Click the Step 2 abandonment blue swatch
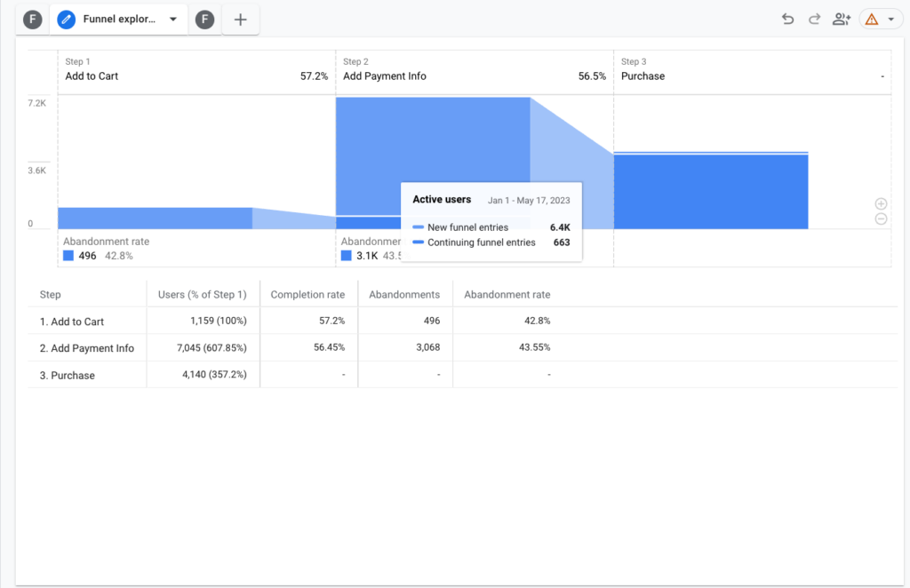Image resolution: width=910 pixels, height=588 pixels. point(347,256)
